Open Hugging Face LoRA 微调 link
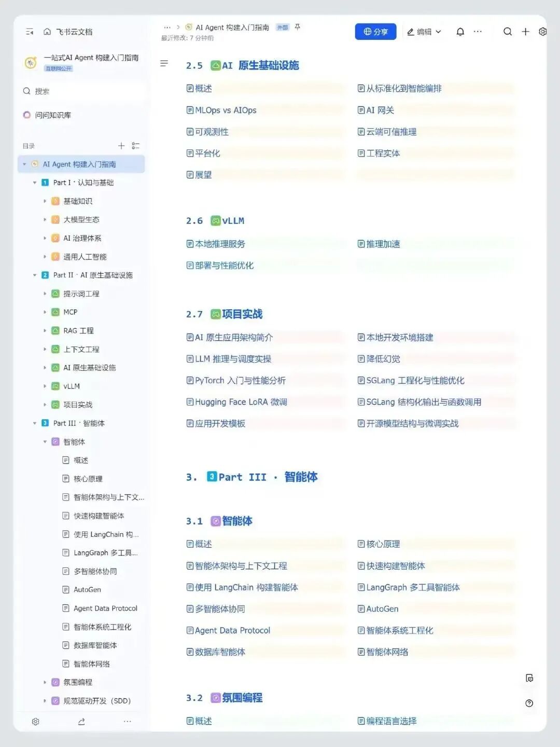 tap(241, 402)
